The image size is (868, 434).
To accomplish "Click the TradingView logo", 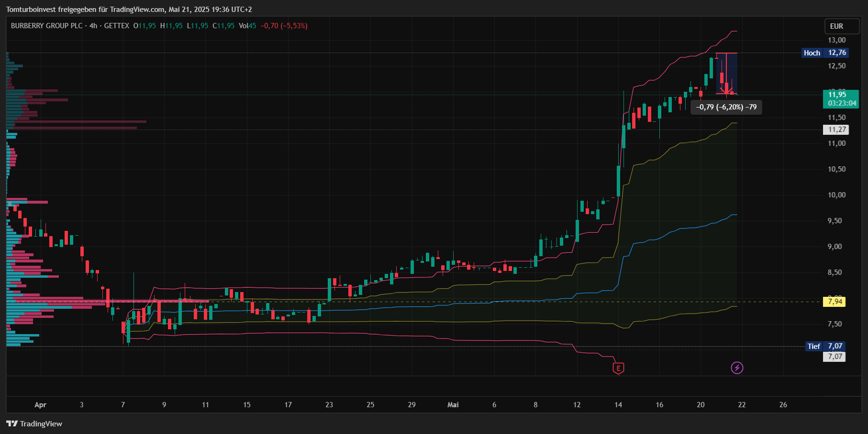I will tap(34, 423).
